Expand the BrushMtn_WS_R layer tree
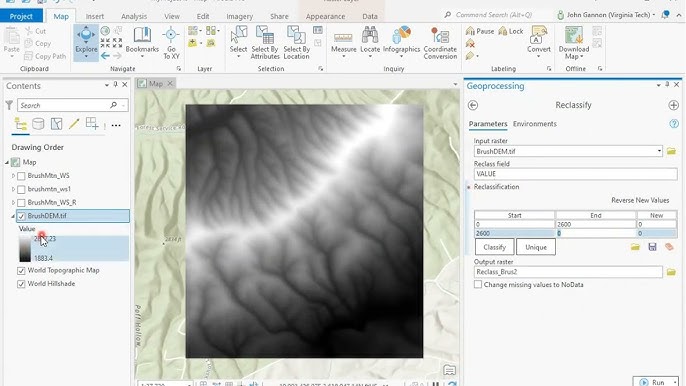The width and height of the screenshot is (686, 386). pyautogui.click(x=13, y=203)
